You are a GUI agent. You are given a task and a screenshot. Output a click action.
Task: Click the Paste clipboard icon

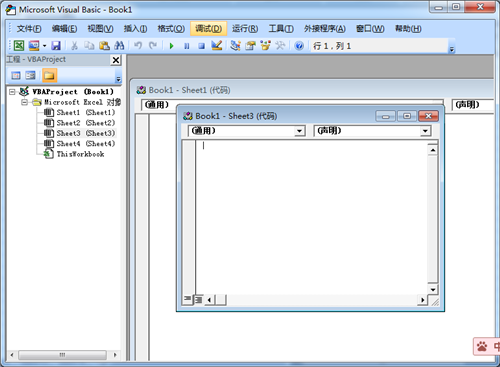104,45
